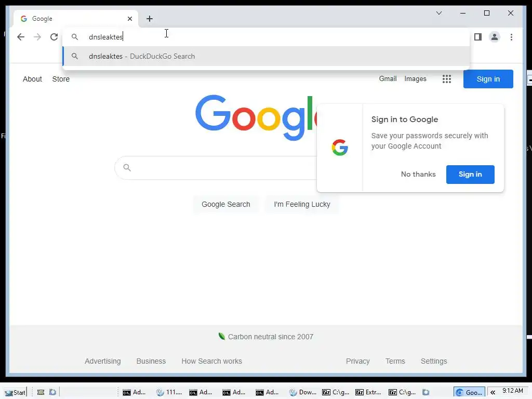Reload the page with the refresh icon
Viewport: 532px width, 399px height.
click(x=54, y=37)
